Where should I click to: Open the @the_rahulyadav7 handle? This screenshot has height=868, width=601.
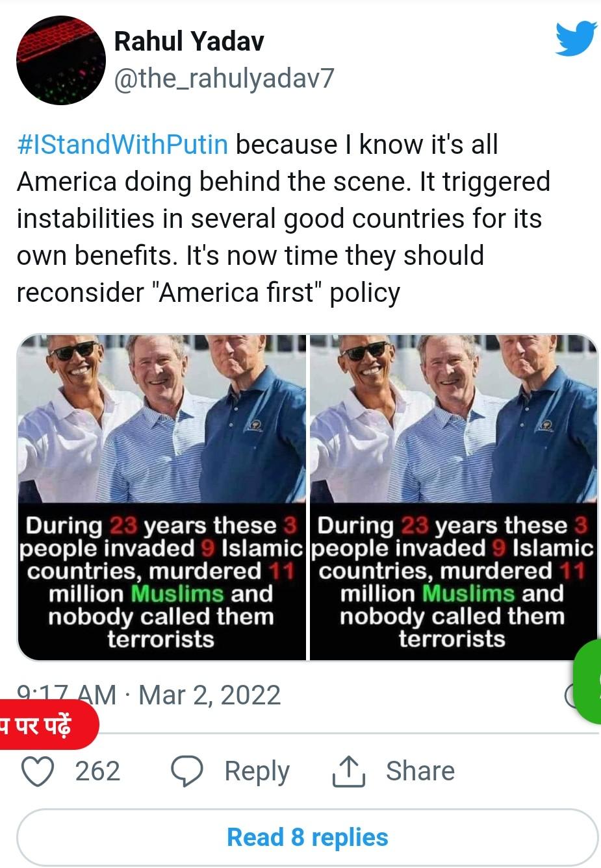(x=224, y=79)
